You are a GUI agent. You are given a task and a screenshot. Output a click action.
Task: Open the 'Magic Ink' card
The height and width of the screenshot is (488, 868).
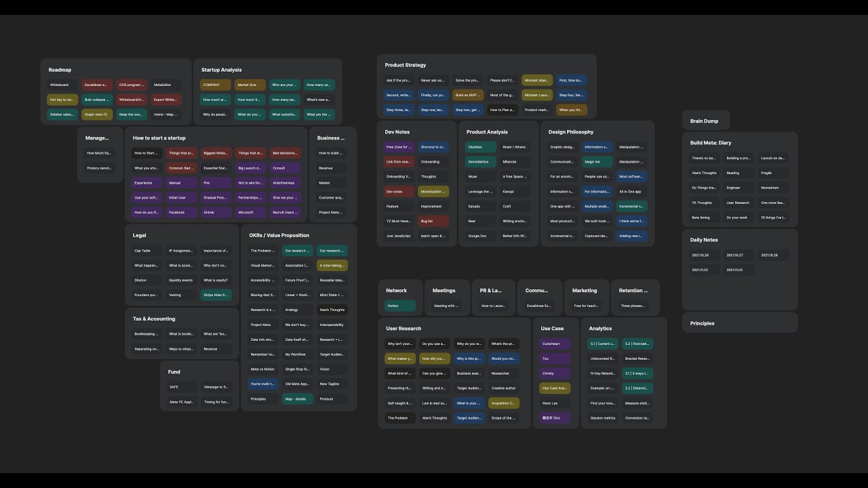point(597,162)
